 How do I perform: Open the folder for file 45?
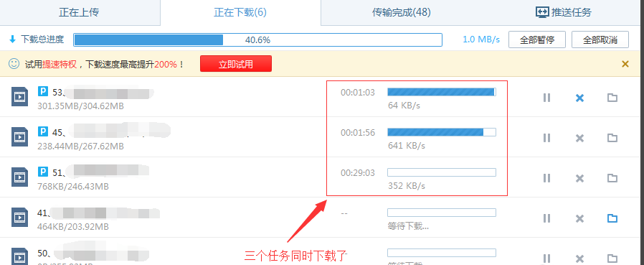(x=612, y=138)
